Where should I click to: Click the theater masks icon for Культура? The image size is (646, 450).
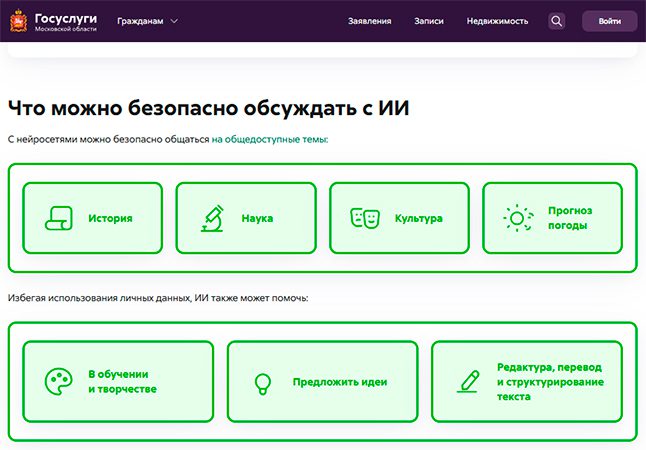tap(364, 218)
